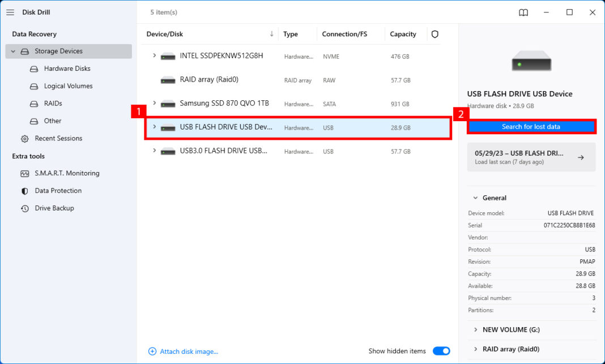This screenshot has height=364, width=605.
Task: Open the 05/29/23 USB FLASH DRIVE last scan
Action: [531, 157]
